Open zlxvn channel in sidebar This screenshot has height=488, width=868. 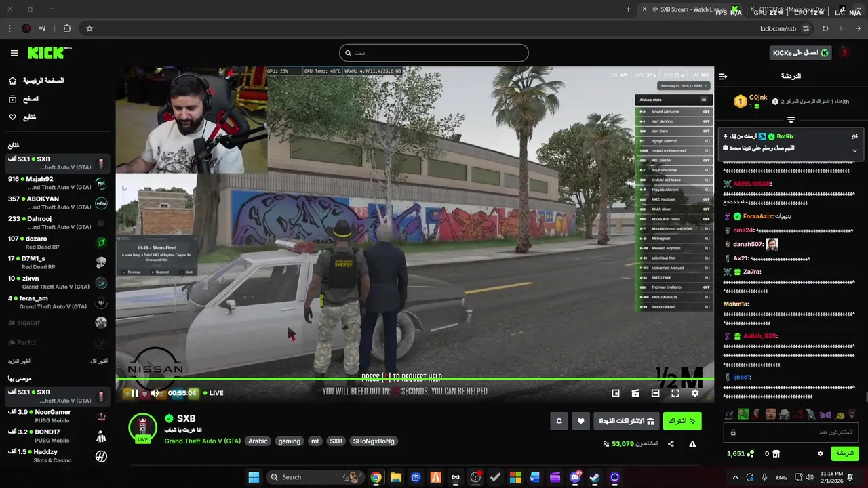coord(58,283)
